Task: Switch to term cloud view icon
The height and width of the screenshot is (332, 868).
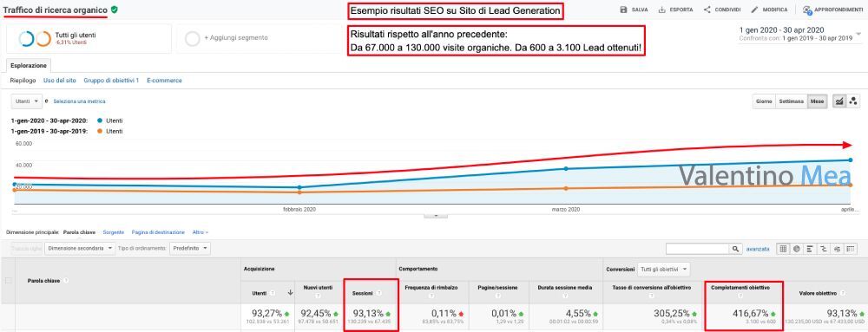Action: tap(837, 249)
